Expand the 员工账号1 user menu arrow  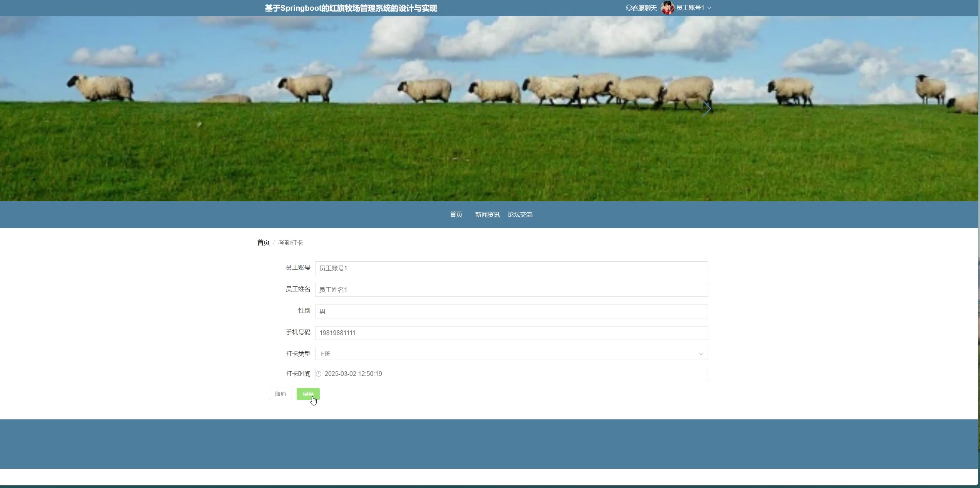pos(709,8)
